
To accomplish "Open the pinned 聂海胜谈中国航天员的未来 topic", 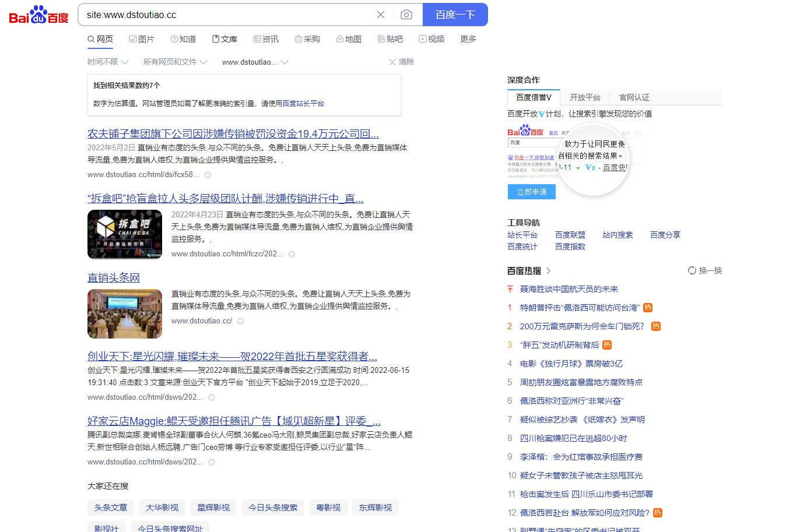I will click(x=569, y=289).
